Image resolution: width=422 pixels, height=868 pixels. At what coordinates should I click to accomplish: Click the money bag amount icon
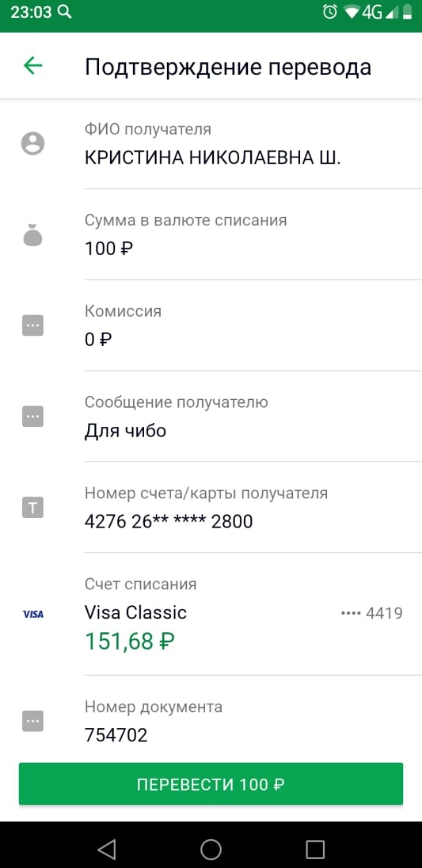pos(33,235)
